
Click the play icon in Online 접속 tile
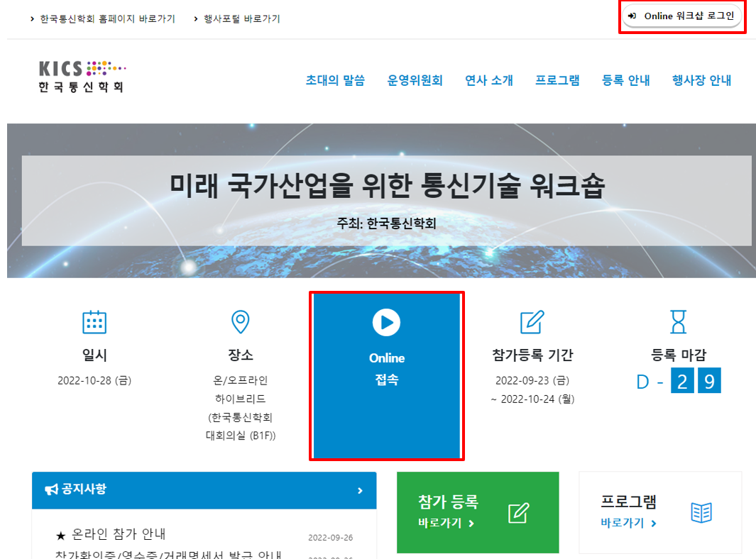[x=386, y=322]
